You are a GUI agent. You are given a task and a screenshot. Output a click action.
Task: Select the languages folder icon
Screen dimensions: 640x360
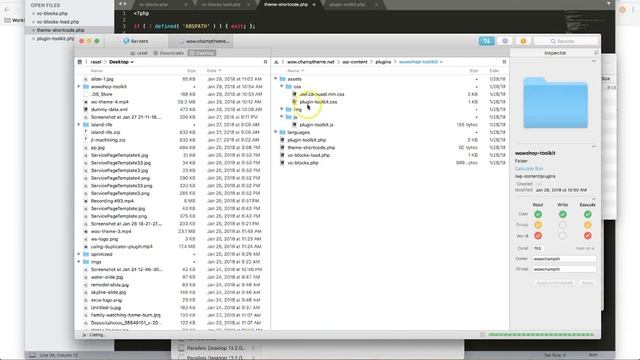pyautogui.click(x=282, y=132)
